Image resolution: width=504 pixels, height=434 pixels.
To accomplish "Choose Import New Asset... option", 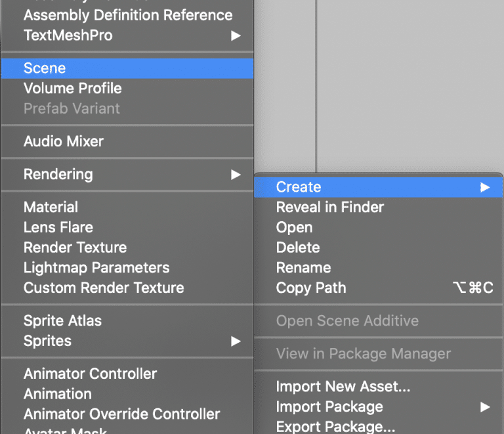I will coord(378,387).
